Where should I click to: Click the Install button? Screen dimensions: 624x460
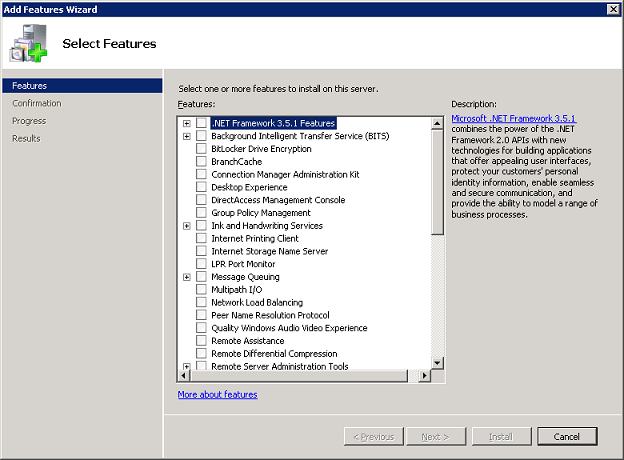click(501, 437)
